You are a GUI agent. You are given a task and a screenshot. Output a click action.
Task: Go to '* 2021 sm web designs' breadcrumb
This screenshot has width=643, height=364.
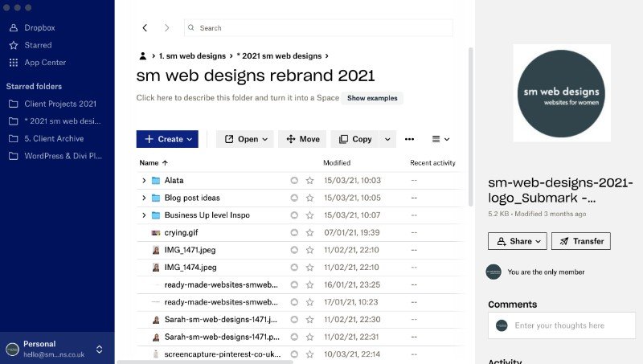(x=279, y=55)
